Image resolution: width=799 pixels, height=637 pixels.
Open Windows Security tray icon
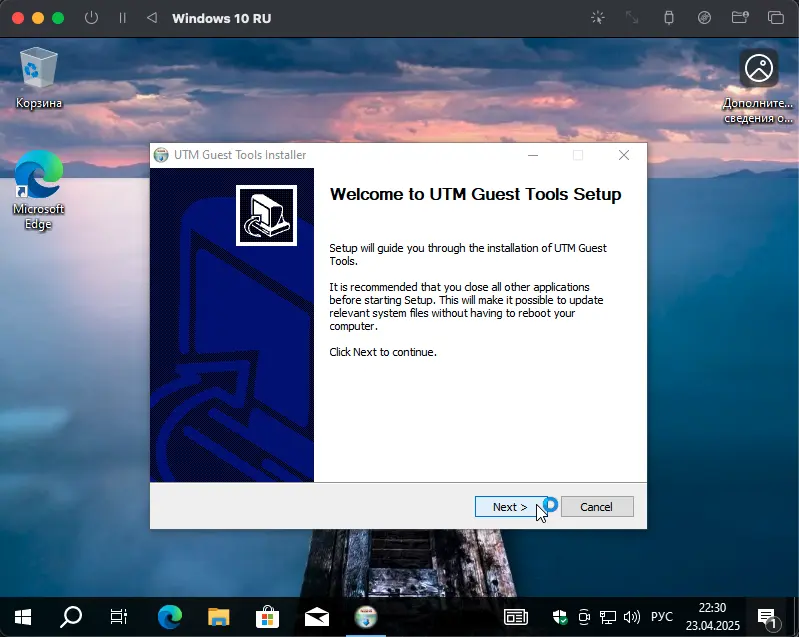[560, 617]
